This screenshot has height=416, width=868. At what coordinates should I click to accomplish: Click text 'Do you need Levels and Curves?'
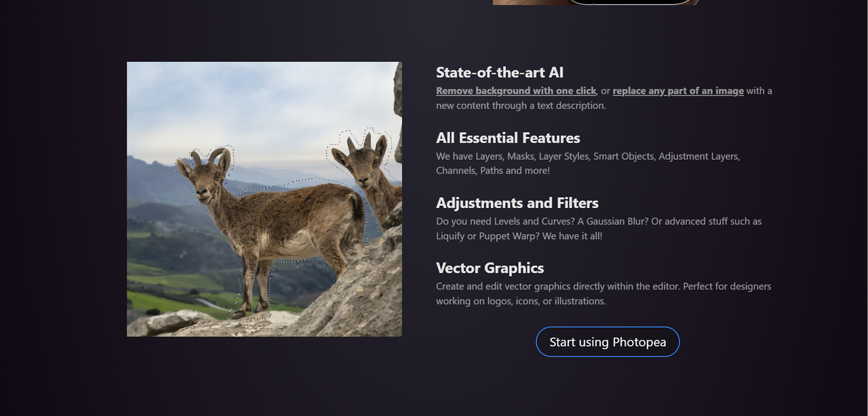505,221
